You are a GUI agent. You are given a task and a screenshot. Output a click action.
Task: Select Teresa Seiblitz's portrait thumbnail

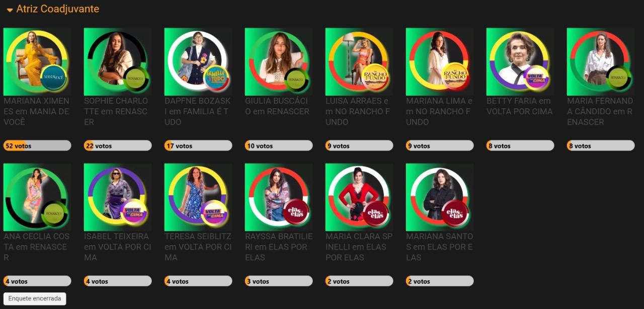pyautogui.click(x=198, y=197)
